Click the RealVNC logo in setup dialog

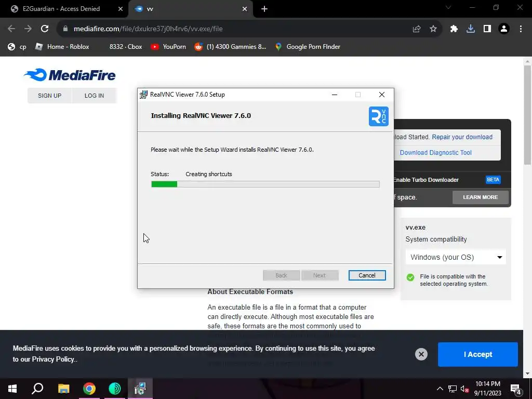(379, 116)
